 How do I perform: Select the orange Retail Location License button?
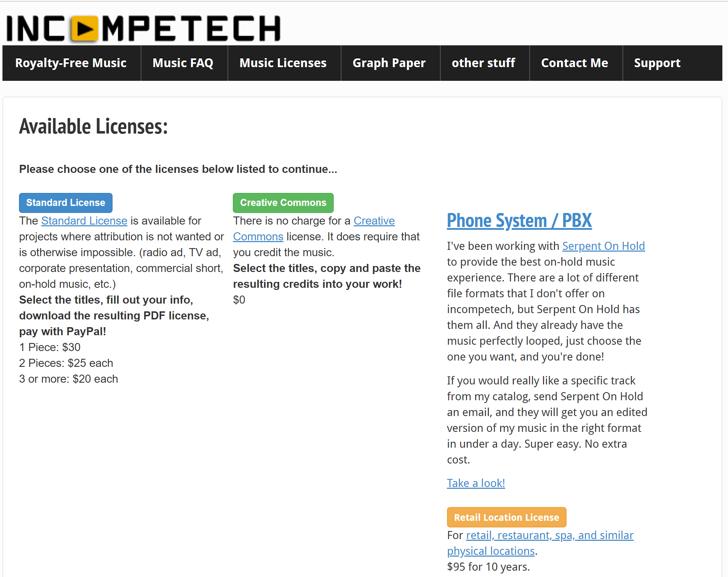click(x=506, y=517)
